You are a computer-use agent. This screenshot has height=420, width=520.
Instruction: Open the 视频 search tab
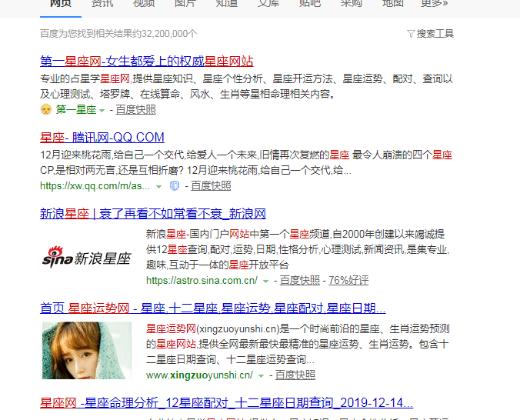(x=144, y=3)
